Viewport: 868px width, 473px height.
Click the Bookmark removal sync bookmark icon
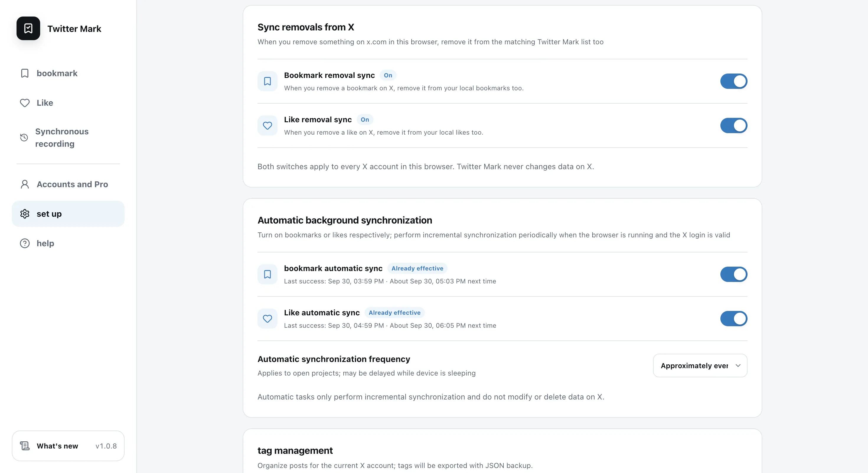point(267,81)
